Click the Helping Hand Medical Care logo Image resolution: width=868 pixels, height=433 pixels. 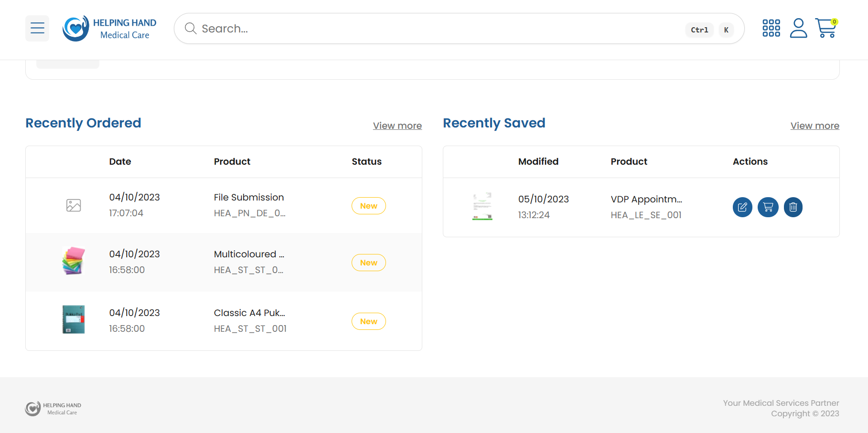pyautogui.click(x=109, y=29)
